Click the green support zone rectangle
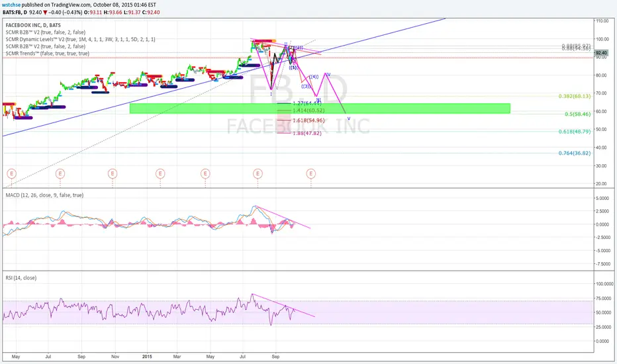Viewport: 617px width, 364px height. point(320,109)
